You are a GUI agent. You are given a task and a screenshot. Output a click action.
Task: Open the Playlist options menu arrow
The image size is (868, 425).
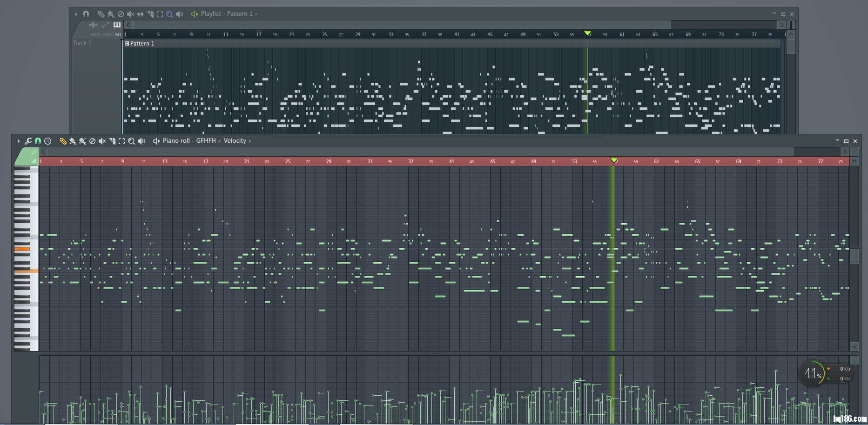coord(76,14)
